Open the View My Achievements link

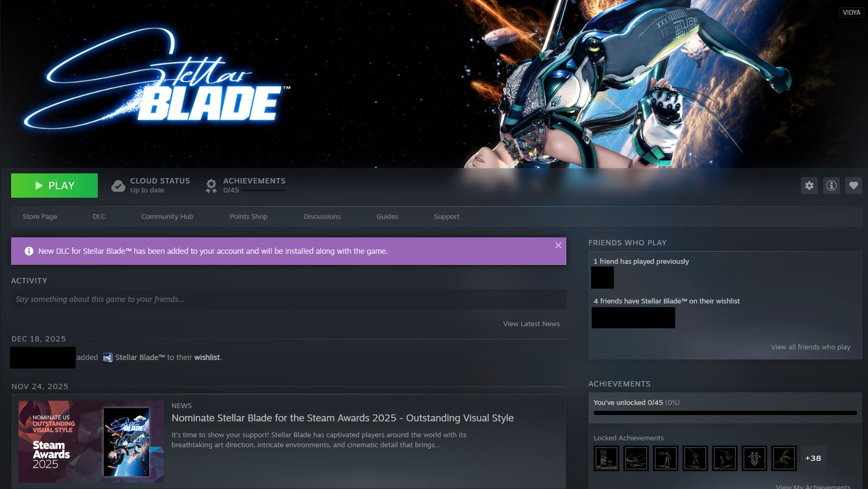(813, 486)
